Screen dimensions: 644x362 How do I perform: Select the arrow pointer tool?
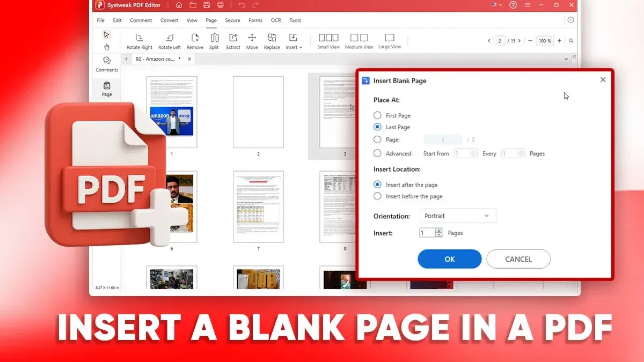106,35
